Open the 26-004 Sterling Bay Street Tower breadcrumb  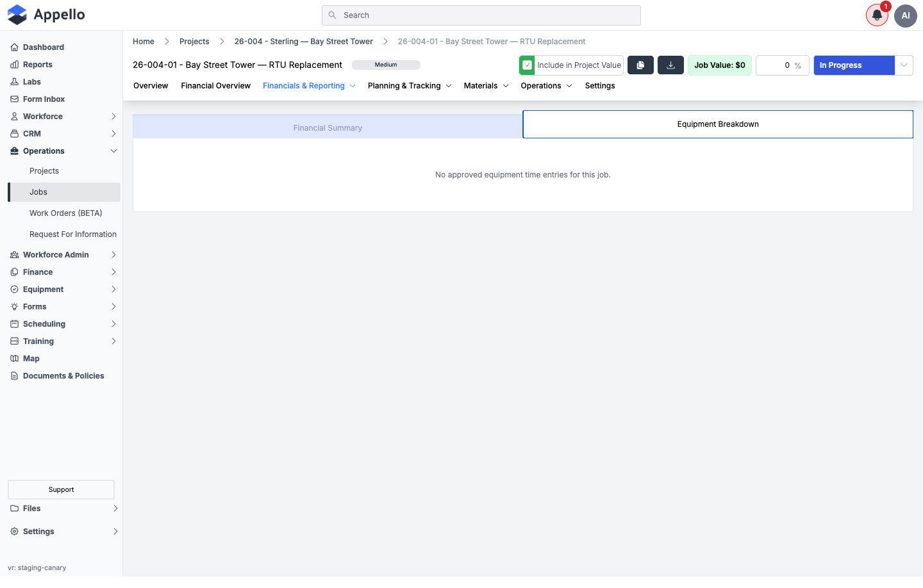pos(304,42)
